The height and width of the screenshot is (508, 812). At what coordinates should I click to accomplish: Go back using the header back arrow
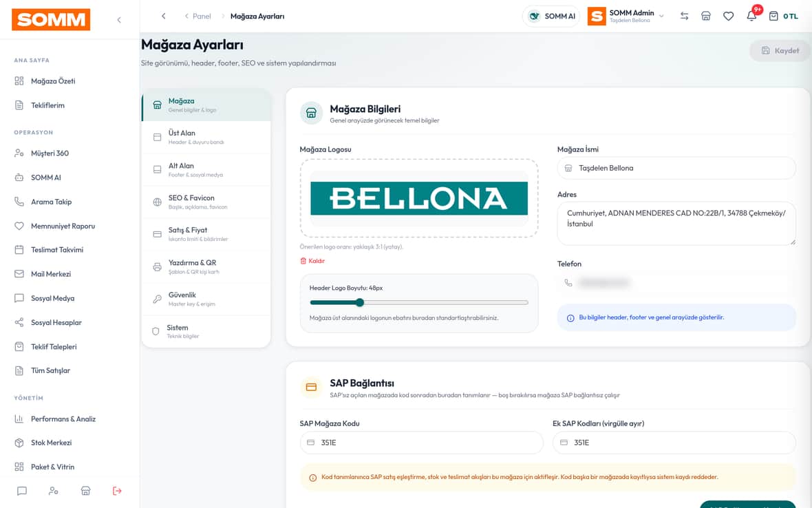164,16
